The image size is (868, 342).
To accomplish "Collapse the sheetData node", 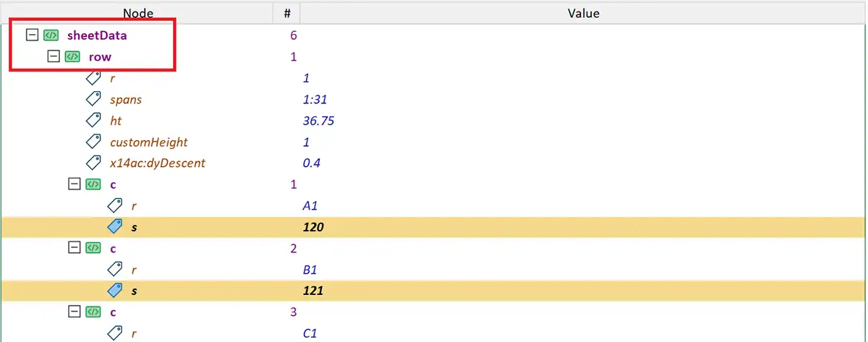I will [31, 35].
